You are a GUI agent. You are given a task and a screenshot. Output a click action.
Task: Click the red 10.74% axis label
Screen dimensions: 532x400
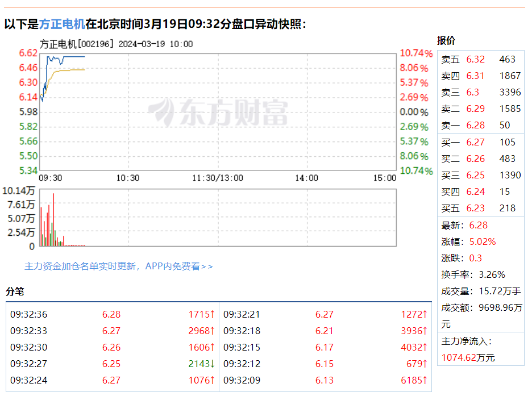coord(416,53)
